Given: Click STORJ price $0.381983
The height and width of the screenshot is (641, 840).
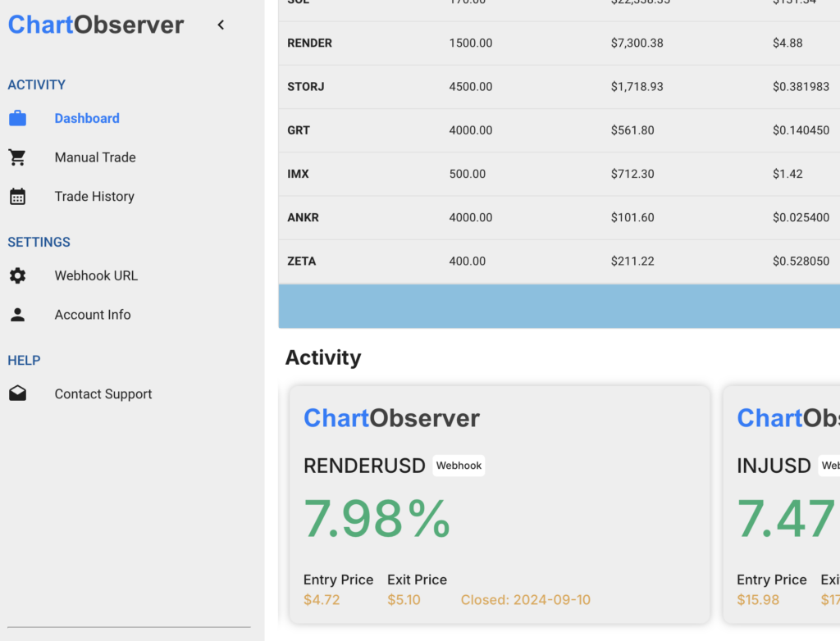Looking at the screenshot, I should 801,87.
